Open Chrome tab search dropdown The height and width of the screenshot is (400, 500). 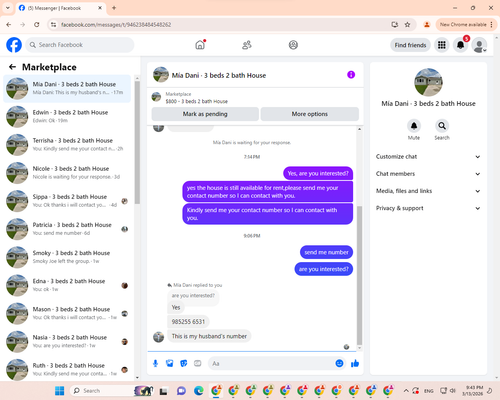pyautogui.click(x=8, y=8)
